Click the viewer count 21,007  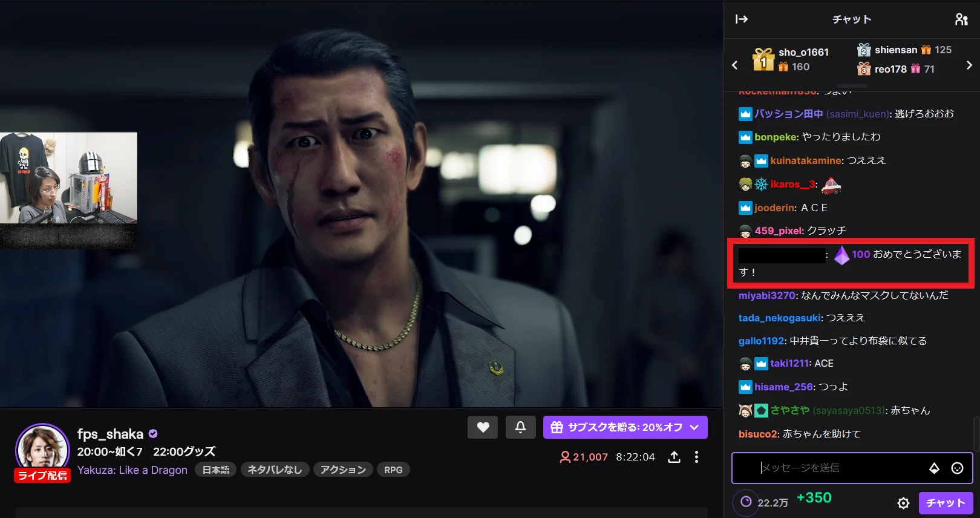point(584,457)
